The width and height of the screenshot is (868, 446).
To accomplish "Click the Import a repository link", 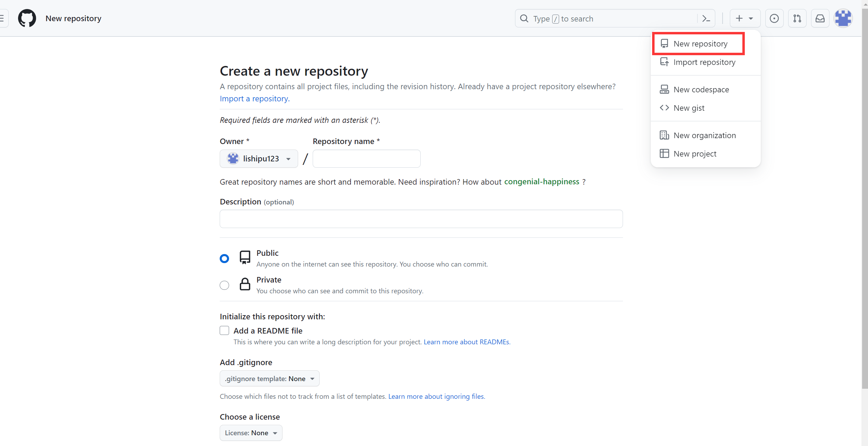I will point(254,99).
